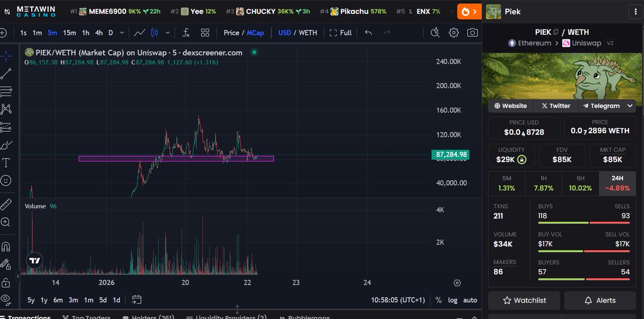Toggle percent scale on chart
The width and height of the screenshot is (644, 319).
pyautogui.click(x=438, y=300)
